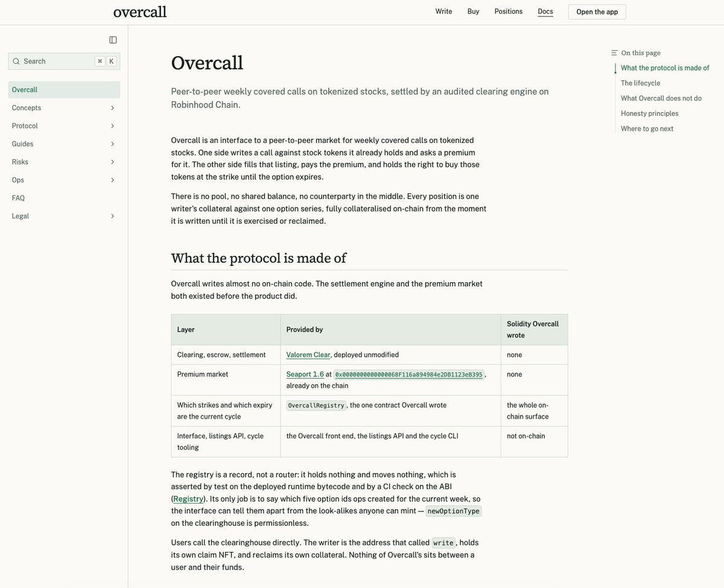Click the On this page list icon
The width and height of the screenshot is (724, 588).
point(614,53)
